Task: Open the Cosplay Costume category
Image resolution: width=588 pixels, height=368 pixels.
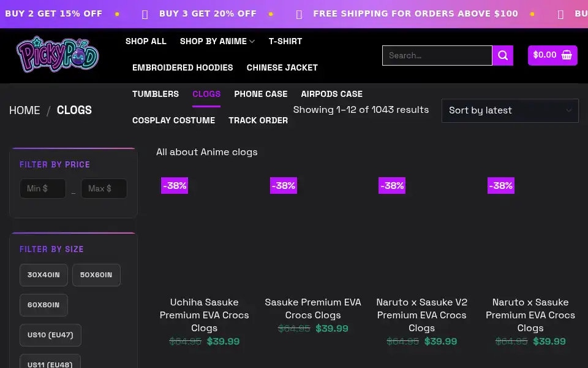Action: click(x=173, y=121)
